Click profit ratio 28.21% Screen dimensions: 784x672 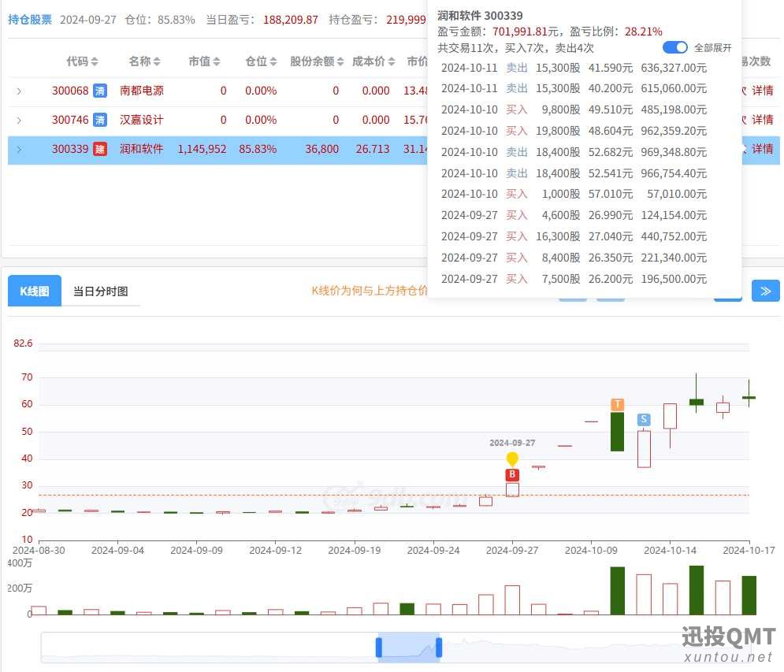tap(644, 32)
